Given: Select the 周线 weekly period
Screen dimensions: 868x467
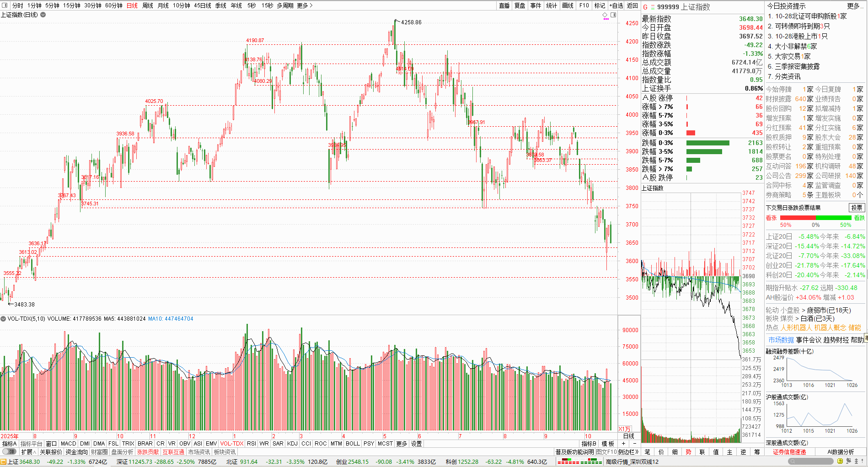Looking at the screenshot, I should coord(148,5).
